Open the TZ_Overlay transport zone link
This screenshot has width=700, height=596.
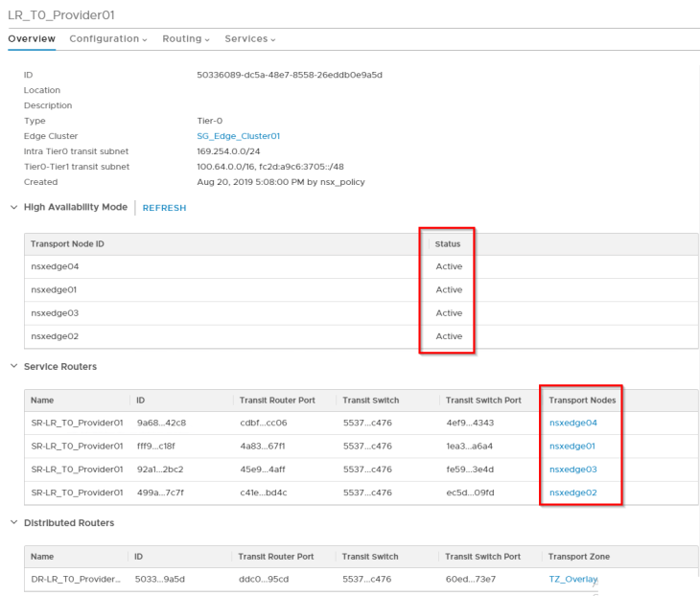point(572,580)
